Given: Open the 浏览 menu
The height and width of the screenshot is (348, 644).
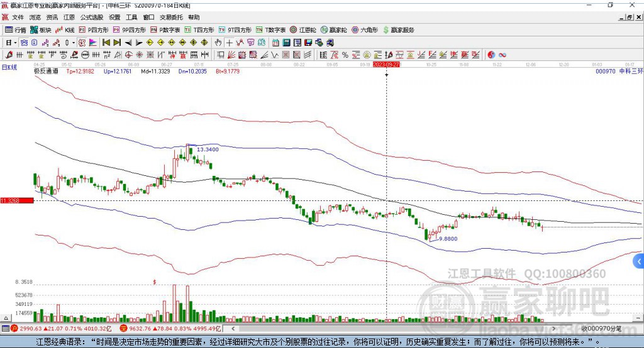Looking at the screenshot, I should point(35,17).
